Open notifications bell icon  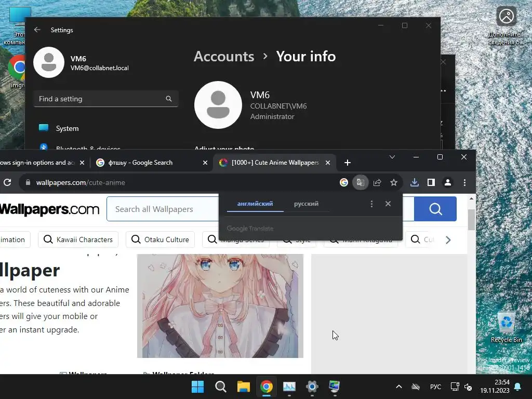[518, 387]
